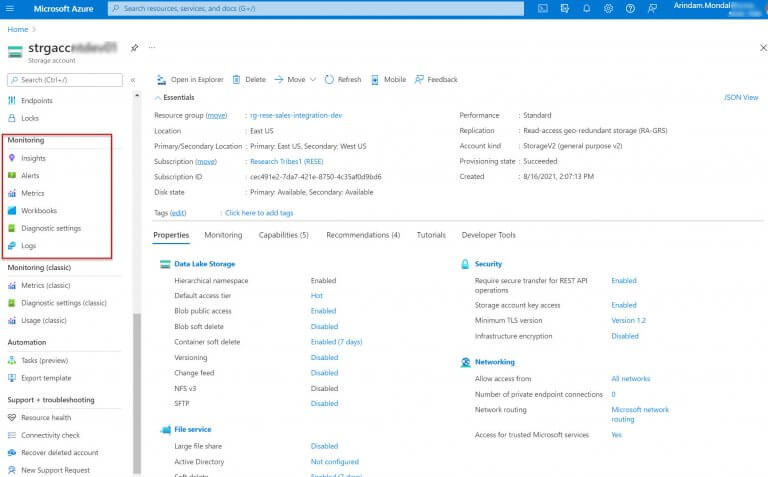This screenshot has width=768, height=477.
Task: Open portal settings gear
Action: pos(608,8)
